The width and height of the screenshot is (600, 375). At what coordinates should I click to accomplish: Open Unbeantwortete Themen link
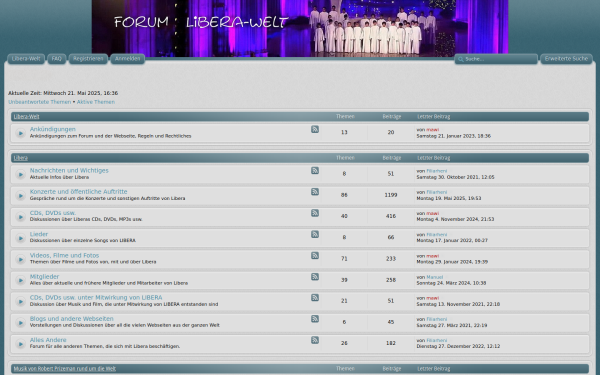[x=40, y=102]
